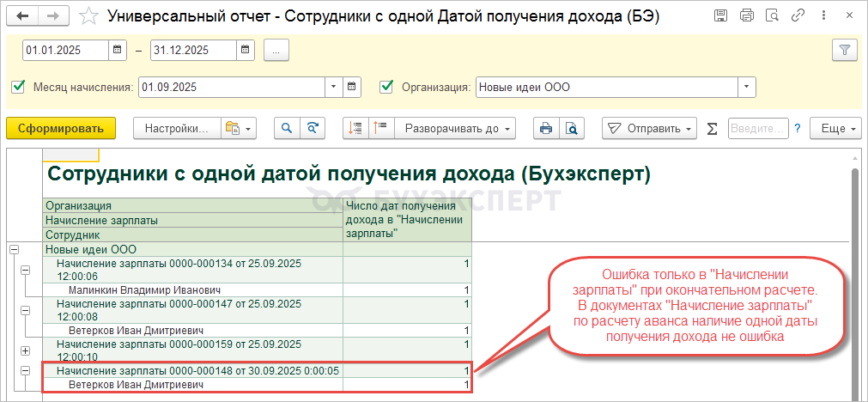This screenshot has height=402, width=868.
Task: Open the filter funnel button
Action: click(x=845, y=50)
